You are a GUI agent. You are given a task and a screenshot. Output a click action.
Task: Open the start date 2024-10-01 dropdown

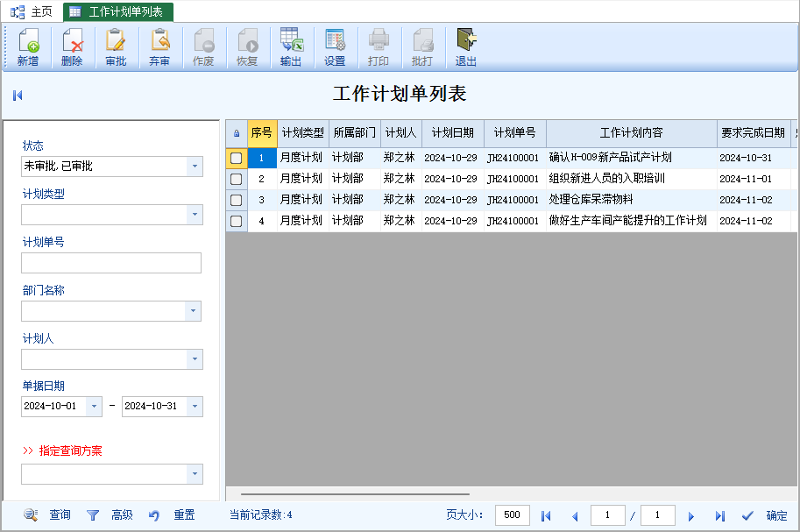94,407
